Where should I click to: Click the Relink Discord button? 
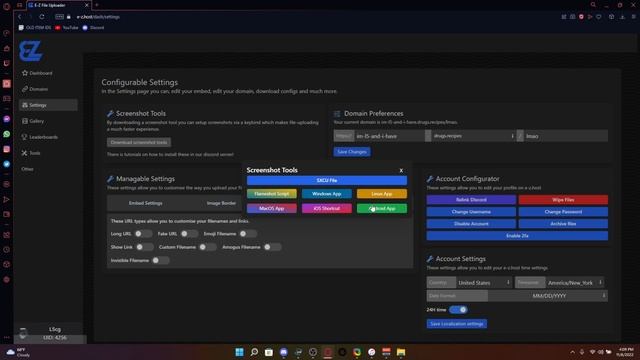(471, 200)
